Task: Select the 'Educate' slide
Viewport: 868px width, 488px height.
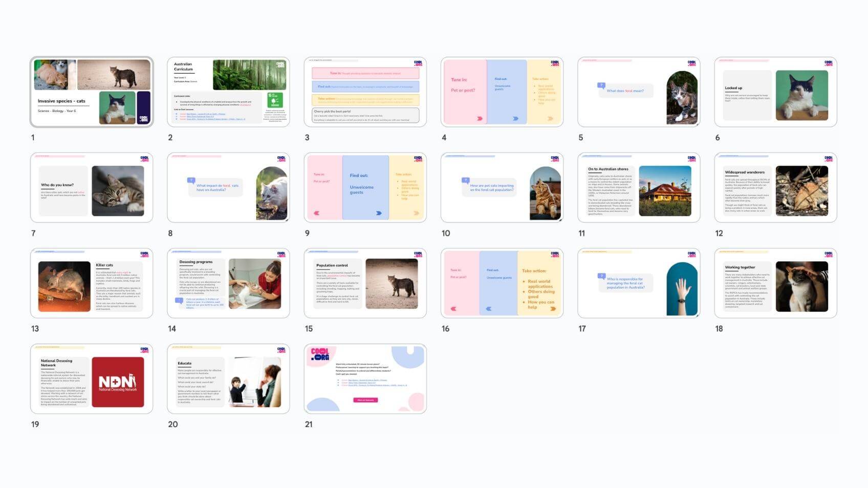Action: coord(228,379)
